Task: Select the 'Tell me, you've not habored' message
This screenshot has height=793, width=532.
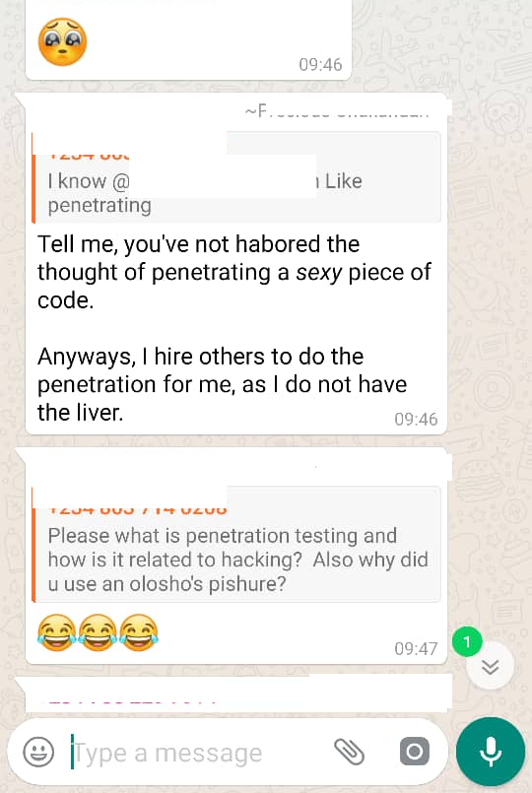Action: coord(234,272)
